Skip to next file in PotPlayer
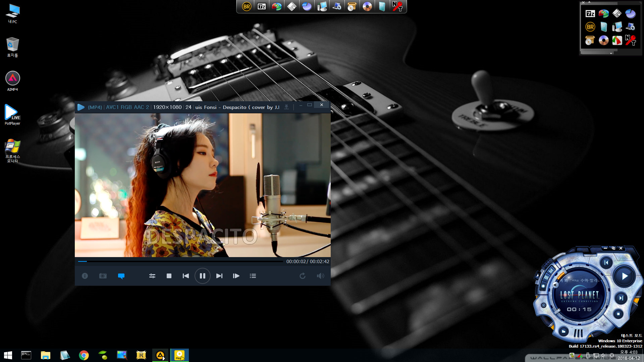 pos(219,276)
